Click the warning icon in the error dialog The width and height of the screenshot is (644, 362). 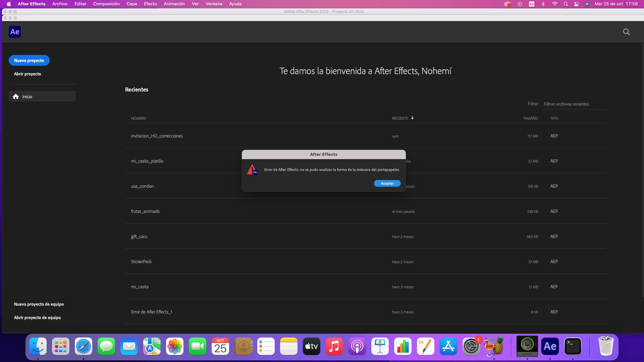252,170
